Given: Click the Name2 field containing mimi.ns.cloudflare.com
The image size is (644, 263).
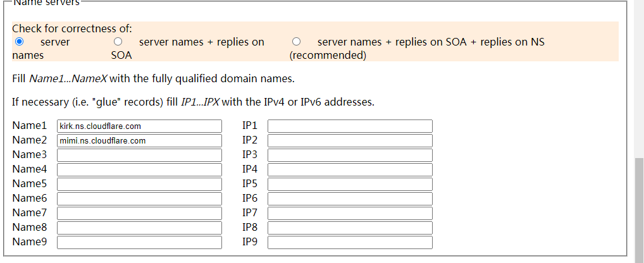Looking at the screenshot, I should tap(139, 141).
